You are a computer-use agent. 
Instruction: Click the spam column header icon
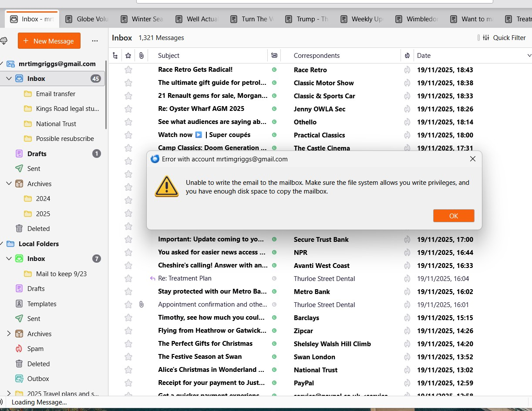[407, 56]
